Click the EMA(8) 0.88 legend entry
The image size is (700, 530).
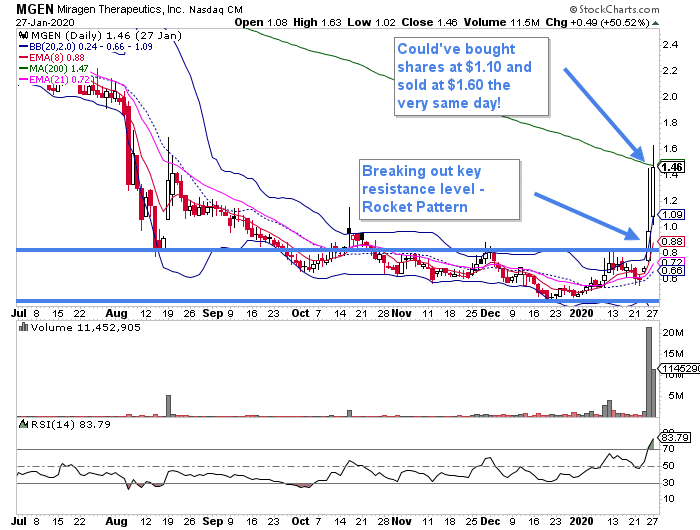click(x=52, y=58)
